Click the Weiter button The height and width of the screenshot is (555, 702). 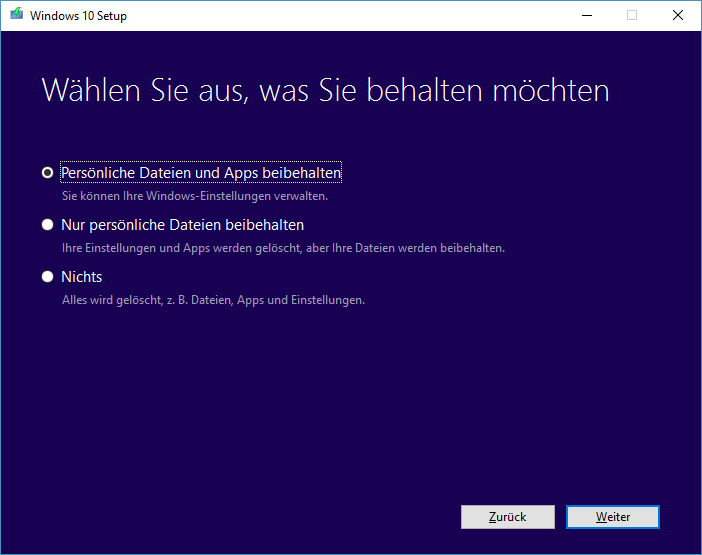click(x=612, y=517)
